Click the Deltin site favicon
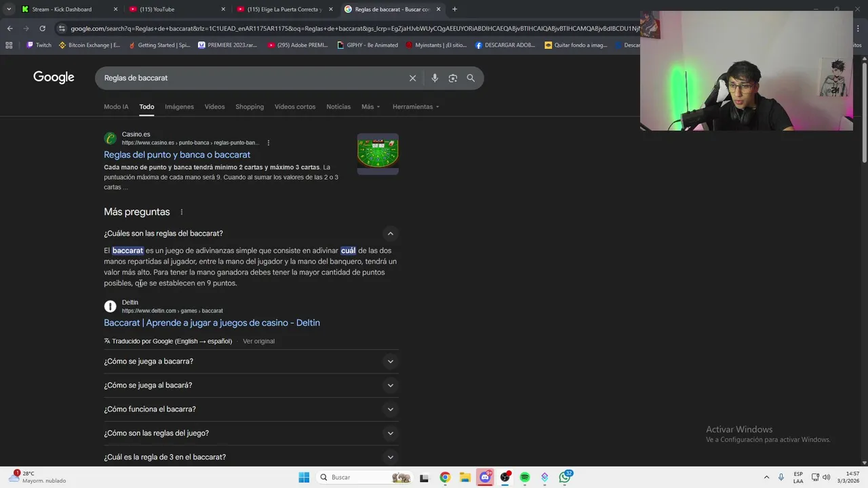 click(110, 306)
